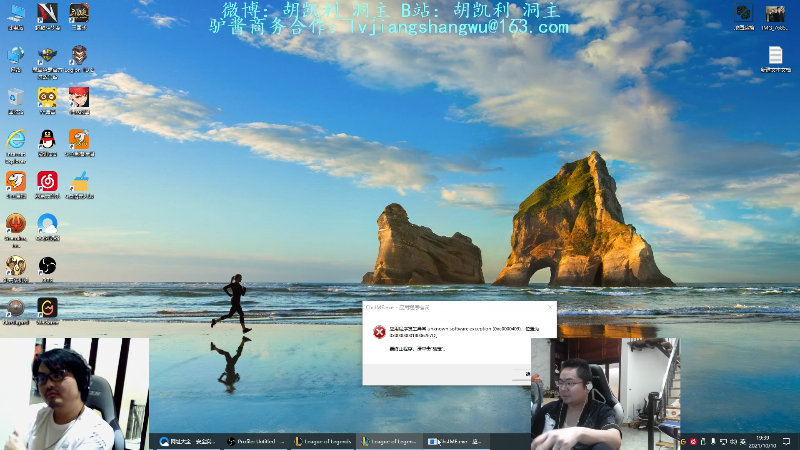Viewport: 800px width, 450px height.
Task: Open the IMG photo file on desktop
Action: (x=775, y=17)
